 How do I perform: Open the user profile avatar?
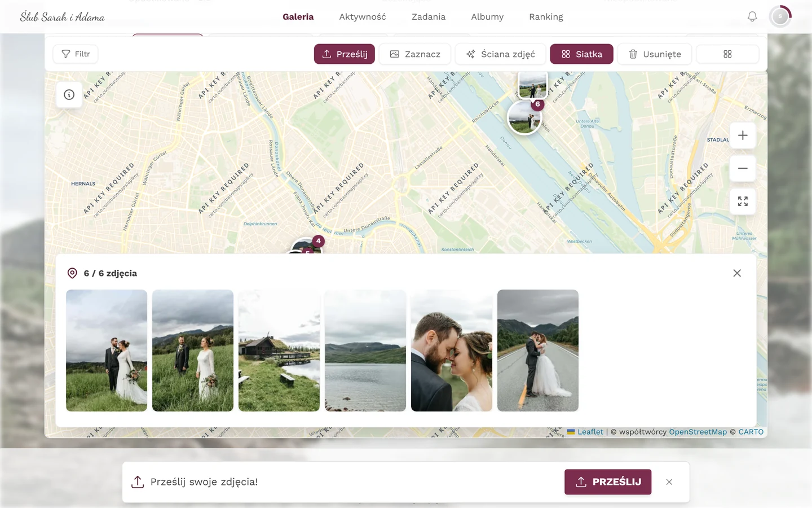[780, 17]
